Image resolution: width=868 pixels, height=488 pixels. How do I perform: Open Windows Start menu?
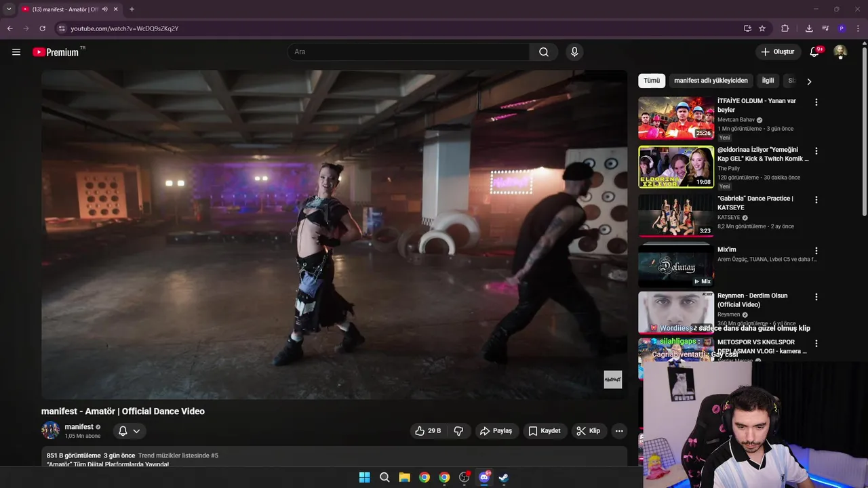364,477
